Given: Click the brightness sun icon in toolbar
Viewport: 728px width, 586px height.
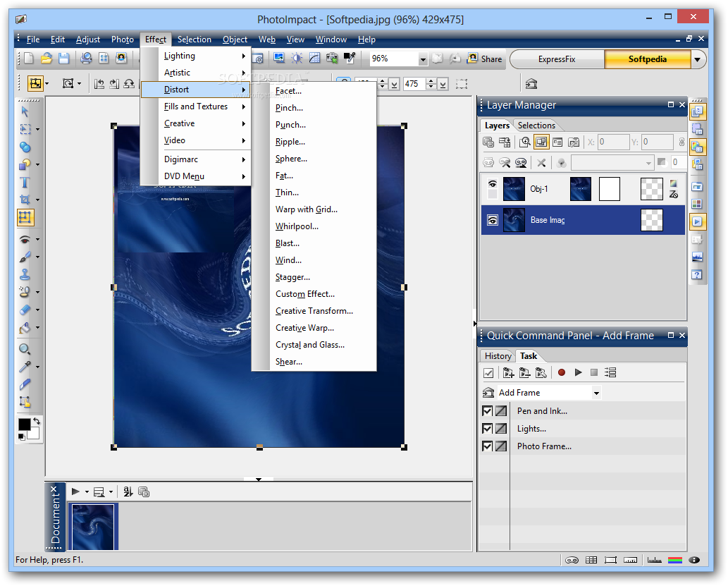Looking at the screenshot, I should pos(296,58).
